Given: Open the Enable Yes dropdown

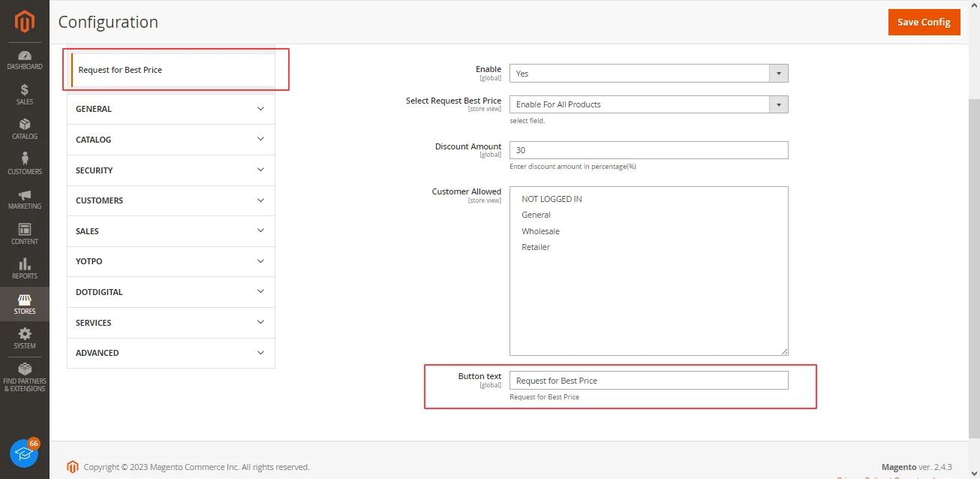Looking at the screenshot, I should pyautogui.click(x=649, y=74).
